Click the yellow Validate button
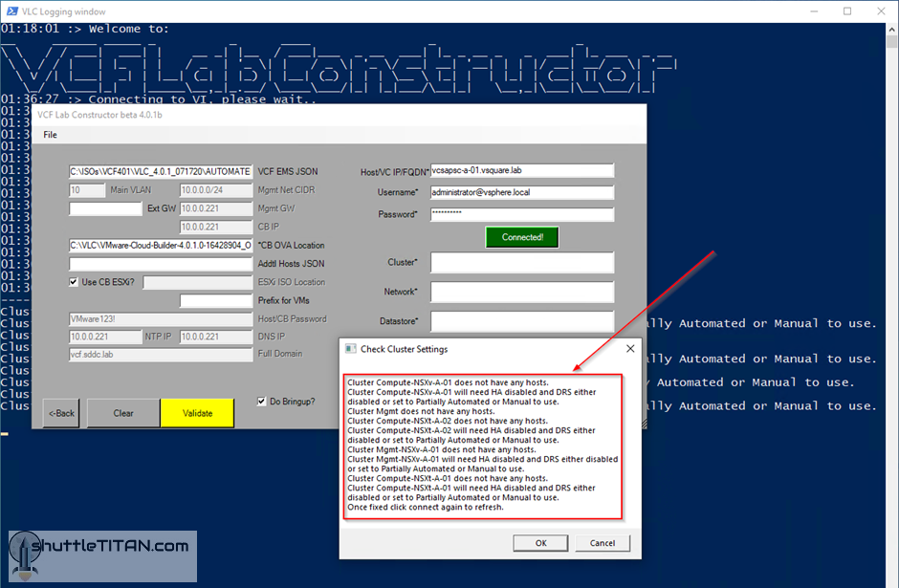Screen dimensions: 899x588 click(x=197, y=413)
